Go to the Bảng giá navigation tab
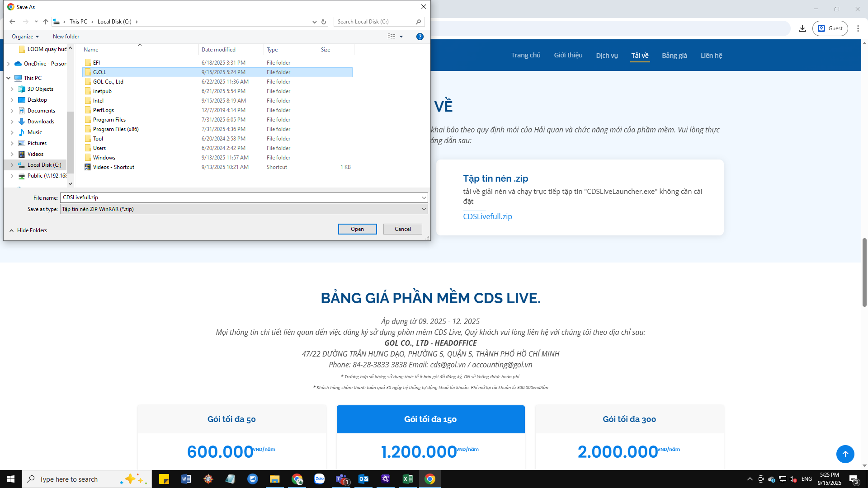Screen dimensions: 868x488 click(674, 56)
